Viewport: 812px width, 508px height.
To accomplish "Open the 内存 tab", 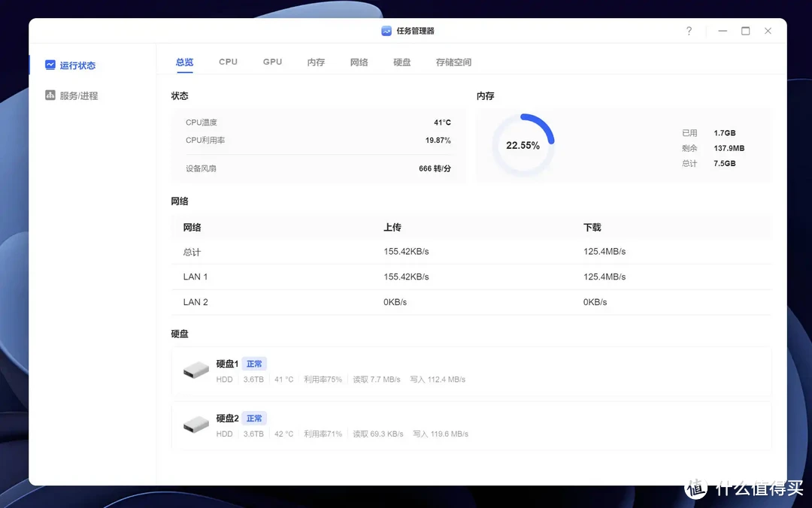I will click(x=316, y=62).
